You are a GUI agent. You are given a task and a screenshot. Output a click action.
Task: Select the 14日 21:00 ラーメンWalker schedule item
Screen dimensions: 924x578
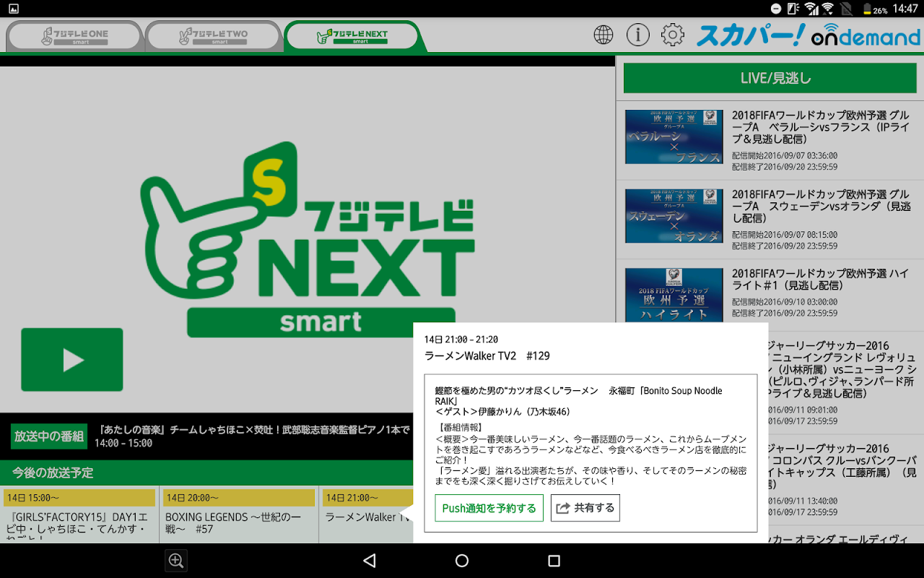click(x=366, y=514)
